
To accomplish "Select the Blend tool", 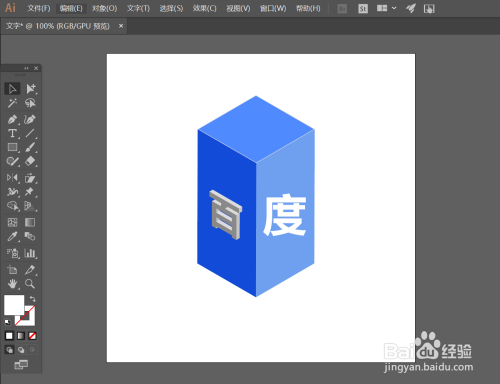I will pyautogui.click(x=30, y=236).
